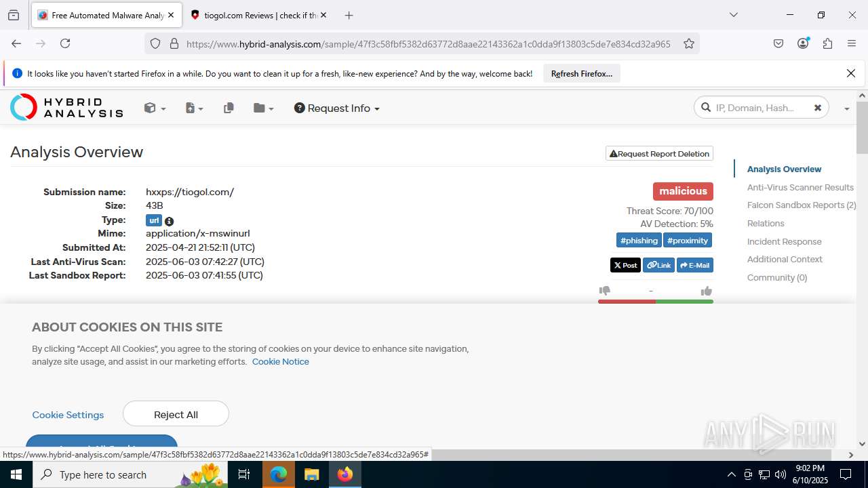Dismiss the Firefox refresh notification bar

pyautogui.click(x=851, y=73)
